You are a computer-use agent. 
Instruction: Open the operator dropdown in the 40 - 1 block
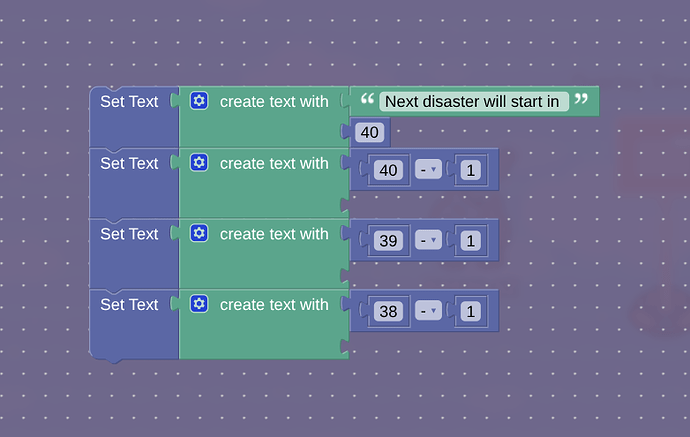pos(428,171)
